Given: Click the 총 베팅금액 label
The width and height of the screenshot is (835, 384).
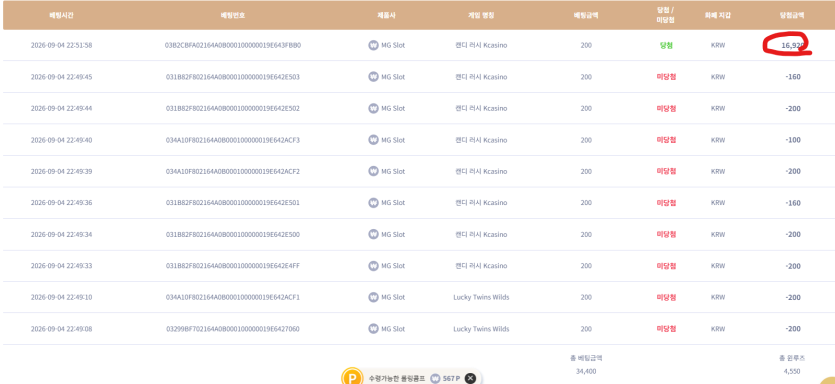Looking at the screenshot, I should (586, 358).
